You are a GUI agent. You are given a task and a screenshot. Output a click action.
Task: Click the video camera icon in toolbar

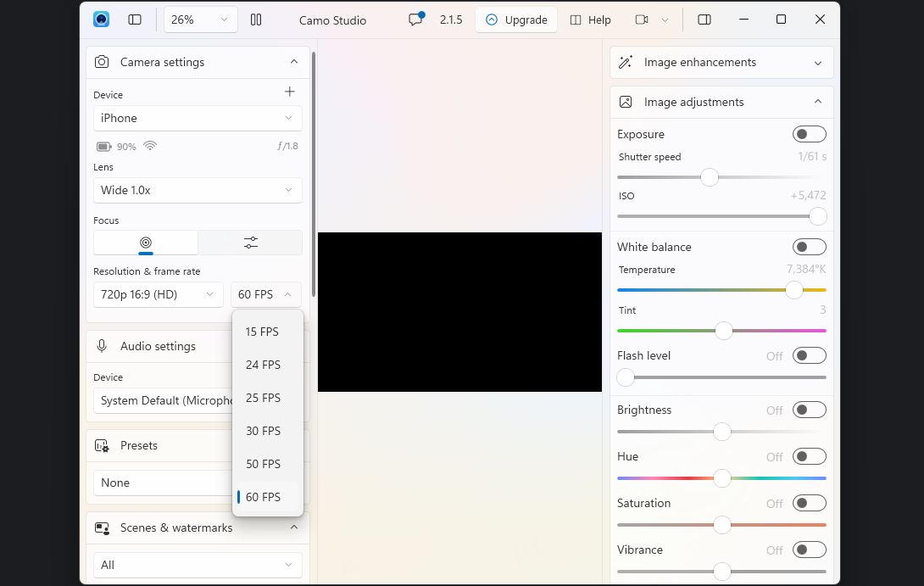pyautogui.click(x=642, y=20)
